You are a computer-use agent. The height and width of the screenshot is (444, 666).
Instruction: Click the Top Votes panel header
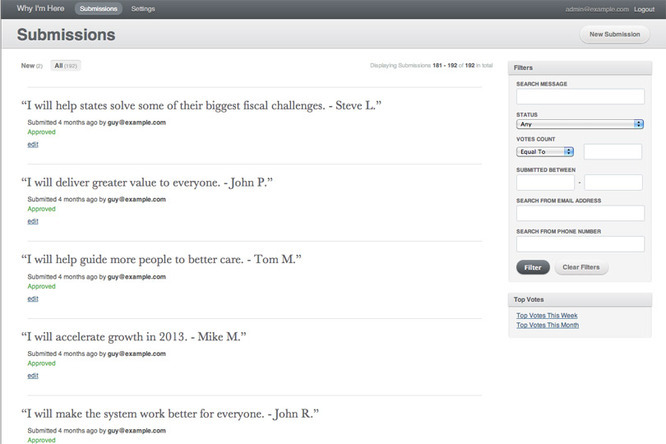pos(580,300)
